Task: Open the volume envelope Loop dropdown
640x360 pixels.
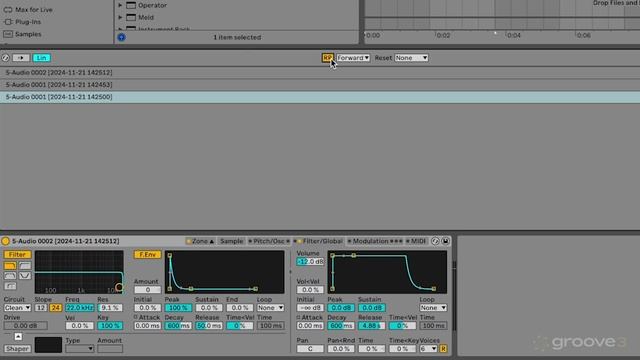Action: click(433, 308)
